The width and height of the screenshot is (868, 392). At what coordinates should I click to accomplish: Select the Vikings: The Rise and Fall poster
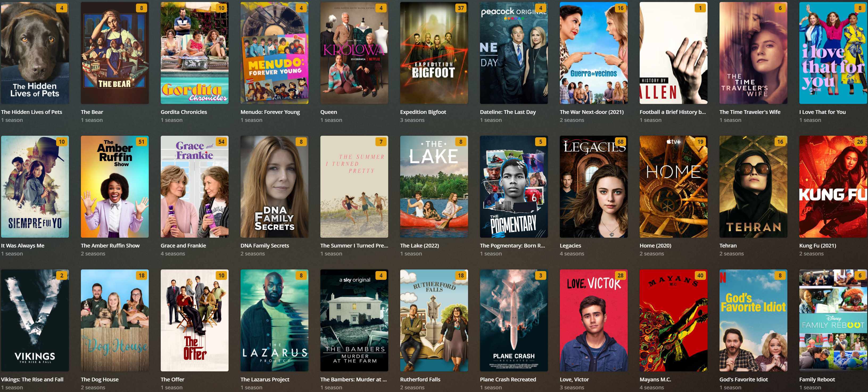35,320
